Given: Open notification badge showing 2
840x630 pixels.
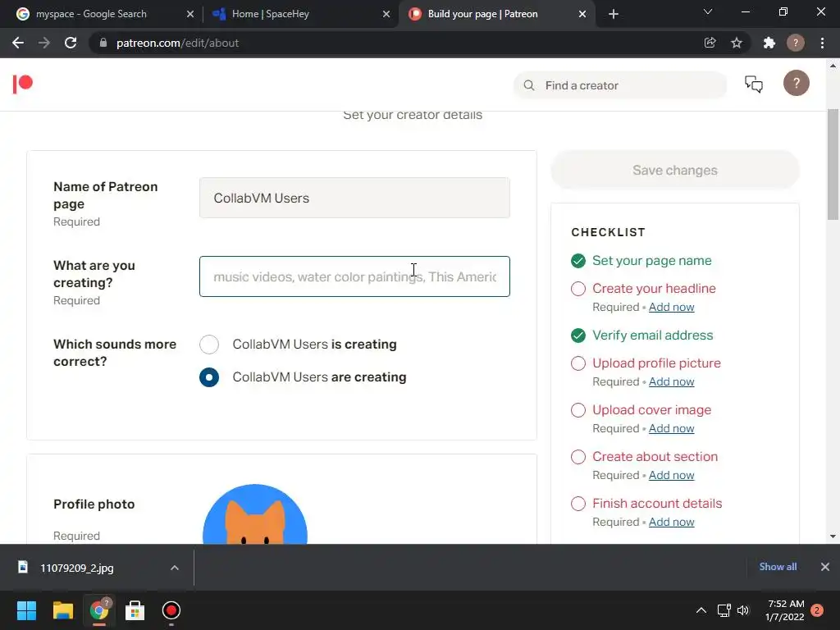Looking at the screenshot, I should (817, 610).
